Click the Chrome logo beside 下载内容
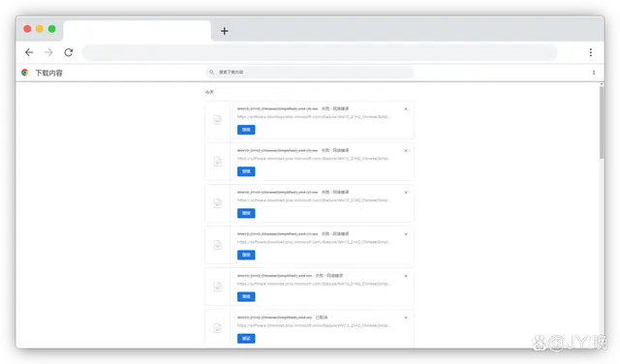This screenshot has height=364, width=620. [25, 73]
